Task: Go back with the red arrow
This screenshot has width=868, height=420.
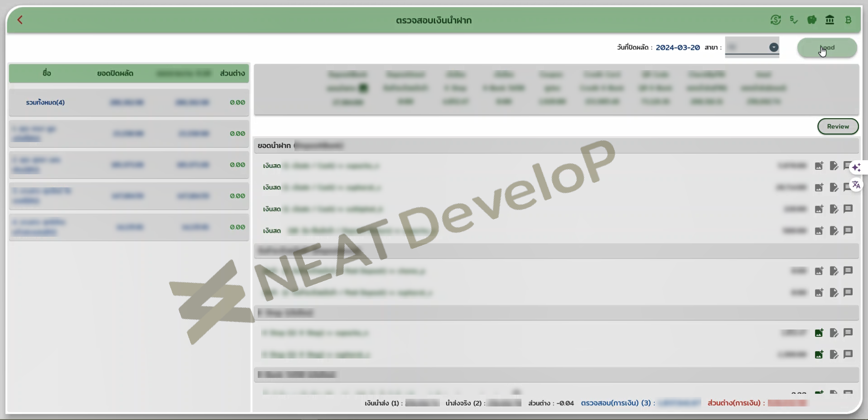Action: [x=20, y=20]
